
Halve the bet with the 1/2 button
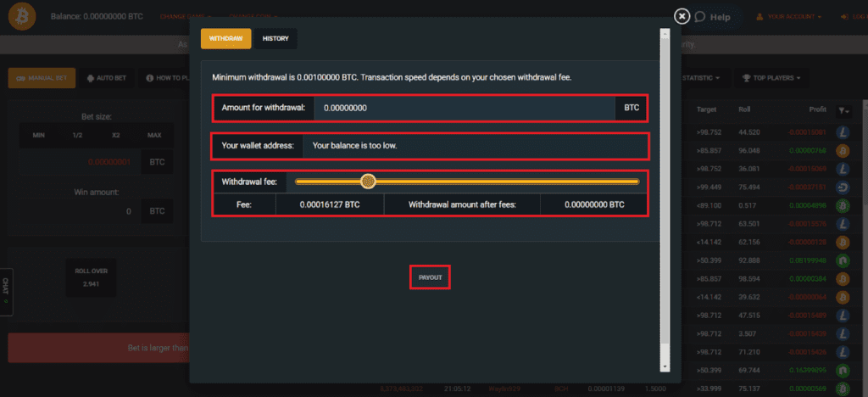click(x=77, y=135)
